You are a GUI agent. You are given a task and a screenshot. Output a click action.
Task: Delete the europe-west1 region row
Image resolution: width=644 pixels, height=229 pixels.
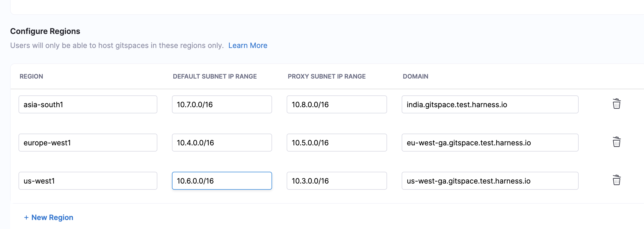[617, 142]
